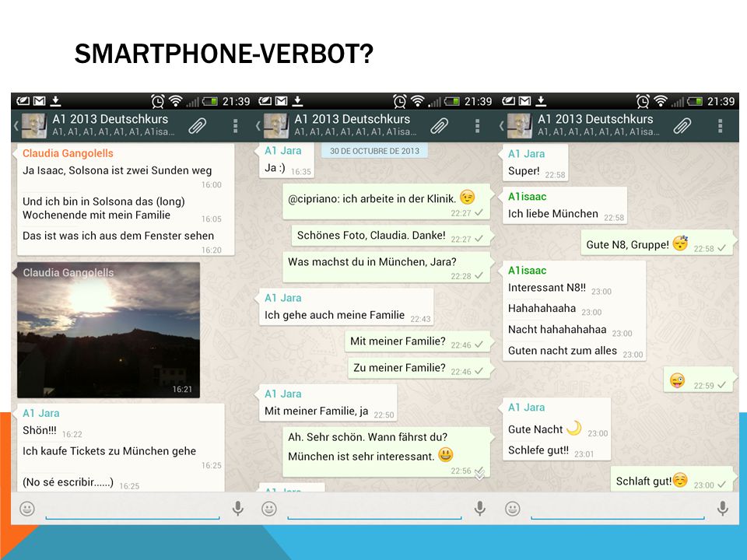This screenshot has width=747, height=560.
Task: Tap the microphone in the left chat
Action: (238, 509)
